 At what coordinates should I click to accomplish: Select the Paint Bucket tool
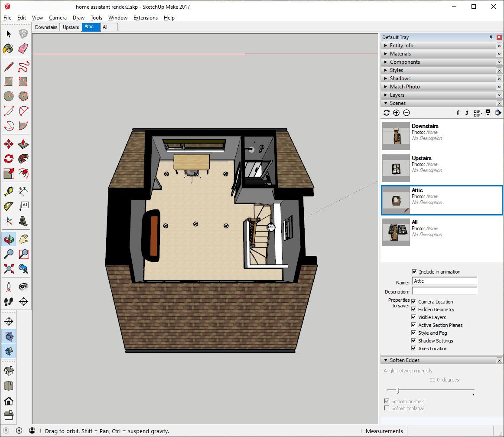pos(8,49)
